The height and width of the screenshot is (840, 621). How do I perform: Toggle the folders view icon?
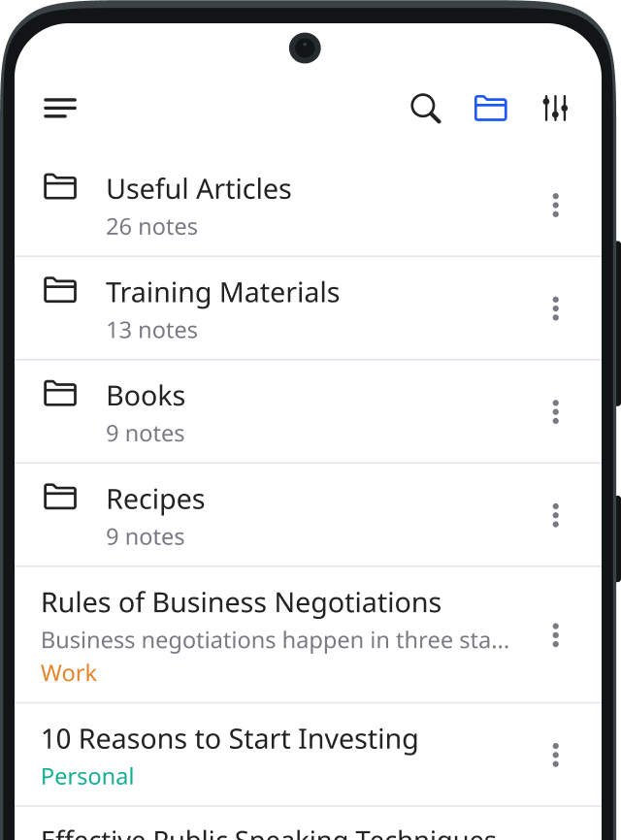point(490,109)
